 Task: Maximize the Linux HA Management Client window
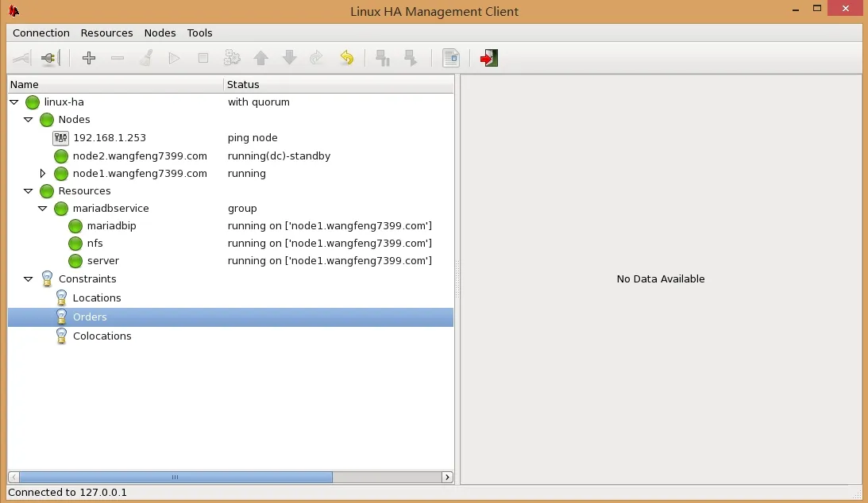pyautogui.click(x=817, y=8)
